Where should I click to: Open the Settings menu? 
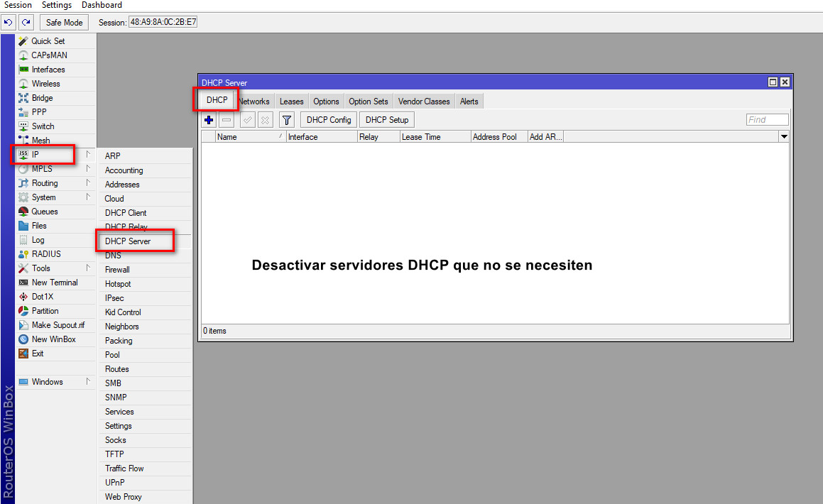(57, 5)
